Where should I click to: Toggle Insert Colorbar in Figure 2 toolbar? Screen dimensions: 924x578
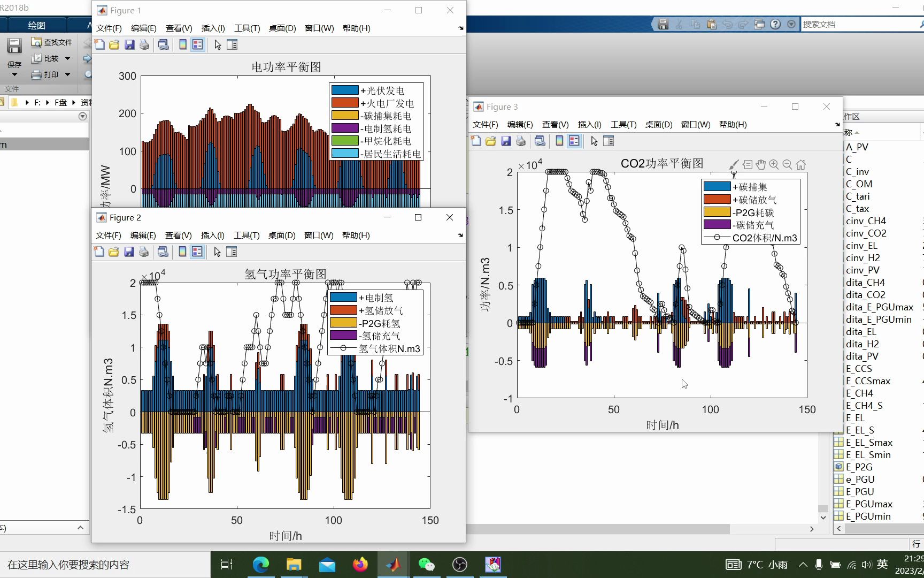click(182, 252)
